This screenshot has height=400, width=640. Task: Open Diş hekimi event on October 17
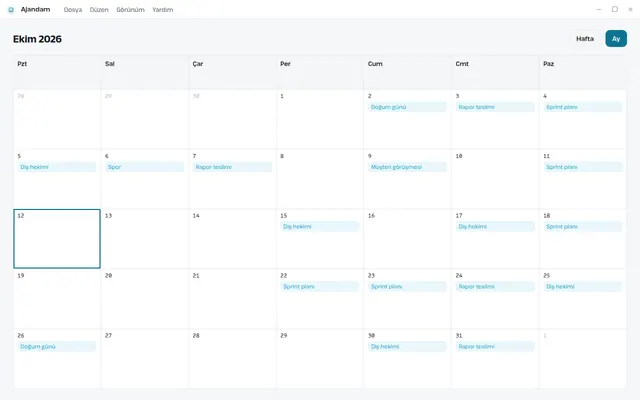pyautogui.click(x=495, y=227)
